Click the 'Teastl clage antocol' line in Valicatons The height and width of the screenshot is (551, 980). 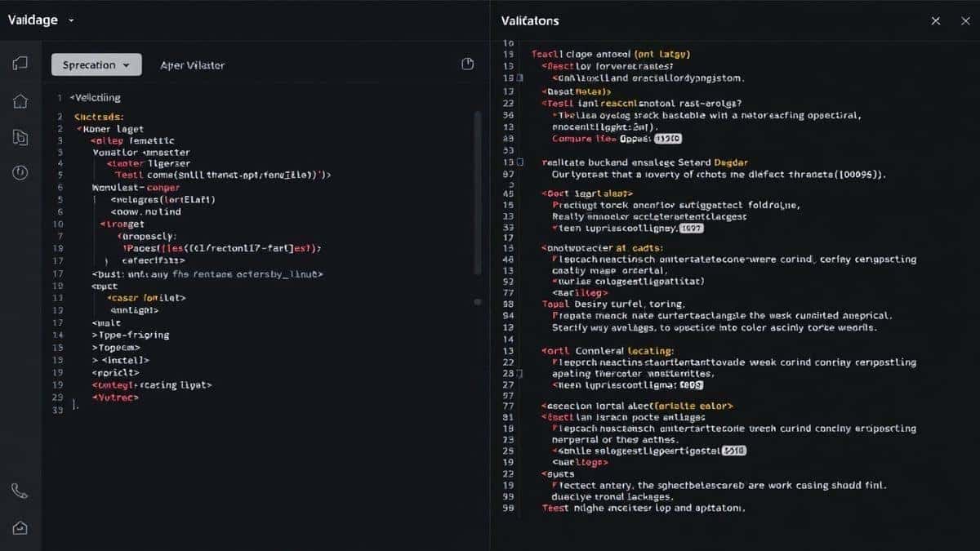(x=611, y=54)
